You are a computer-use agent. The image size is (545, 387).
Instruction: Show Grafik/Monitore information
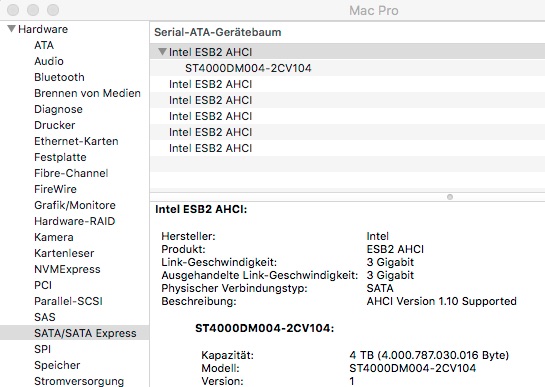coord(75,205)
